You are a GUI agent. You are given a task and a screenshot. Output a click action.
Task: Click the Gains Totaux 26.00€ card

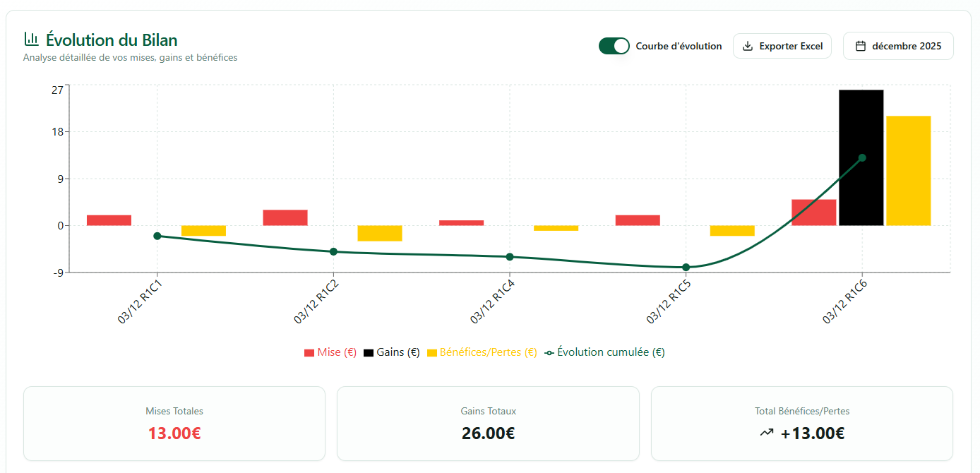click(x=488, y=424)
